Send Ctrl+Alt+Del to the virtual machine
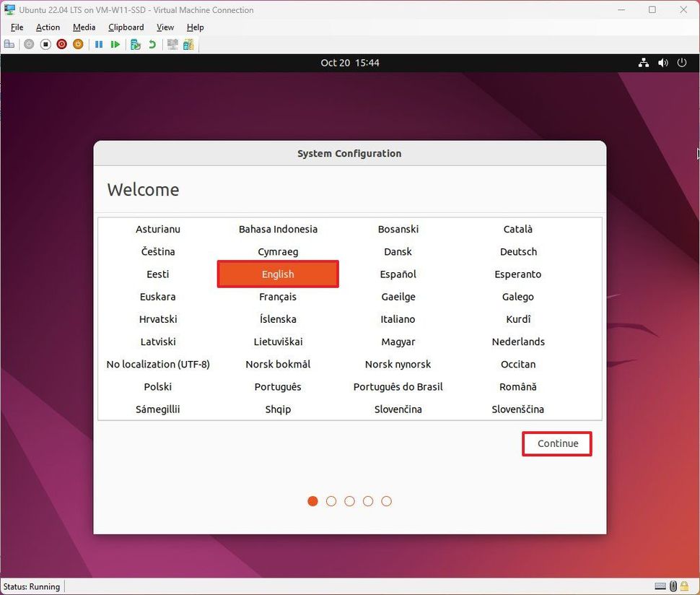This screenshot has height=595, width=700. 9,44
